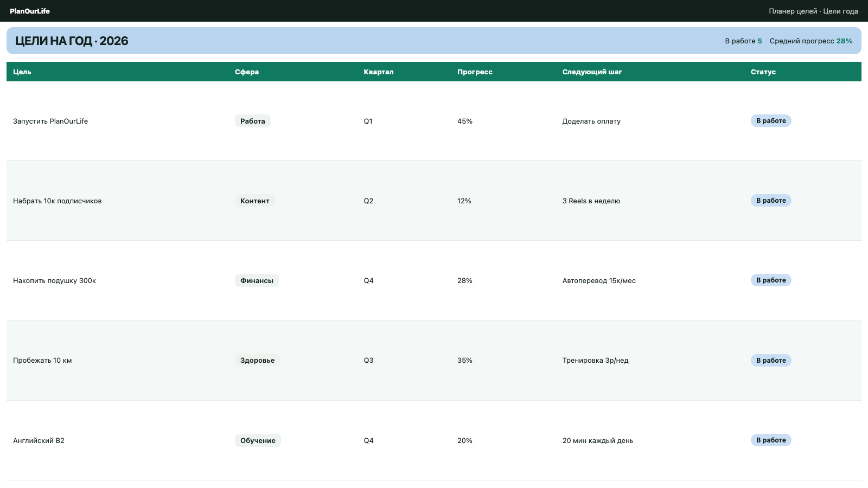The height and width of the screenshot is (488, 868).
Task: Click the 20% progress value
Action: pos(465,440)
